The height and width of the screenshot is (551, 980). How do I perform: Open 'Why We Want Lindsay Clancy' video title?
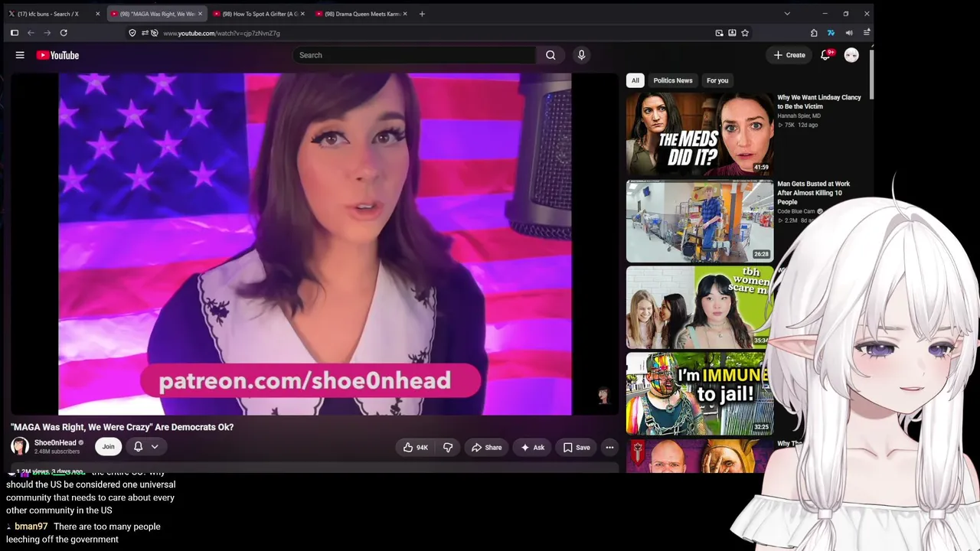tap(819, 102)
